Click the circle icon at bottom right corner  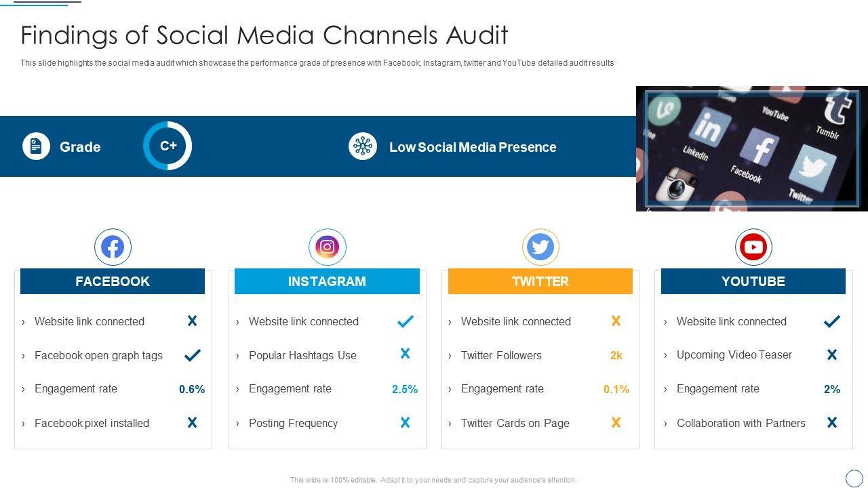[x=854, y=477]
